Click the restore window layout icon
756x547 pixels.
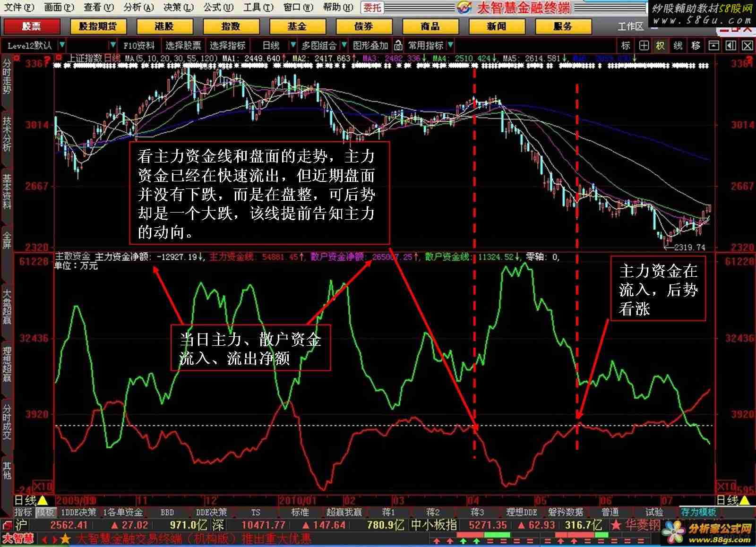tap(713, 46)
